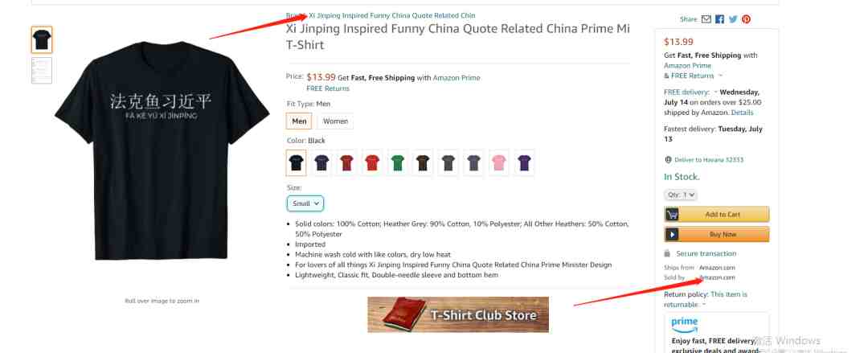Click the Add to Cart button
This screenshot has height=353, width=868.
(x=717, y=215)
